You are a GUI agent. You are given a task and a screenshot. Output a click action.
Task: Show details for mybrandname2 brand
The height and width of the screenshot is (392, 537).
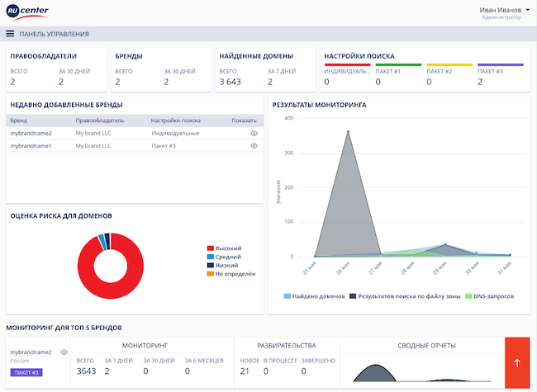coord(254,133)
